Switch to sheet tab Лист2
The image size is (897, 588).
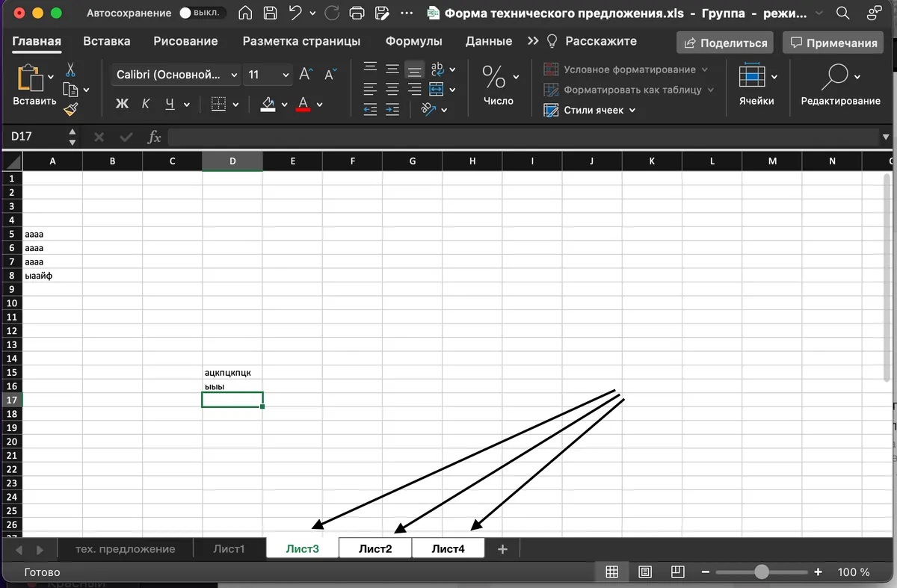pos(375,549)
